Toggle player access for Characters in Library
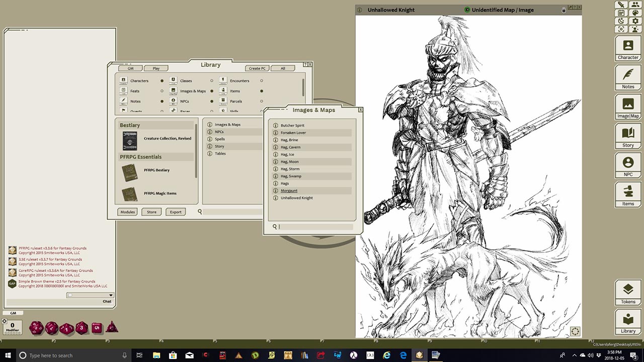 161,80
